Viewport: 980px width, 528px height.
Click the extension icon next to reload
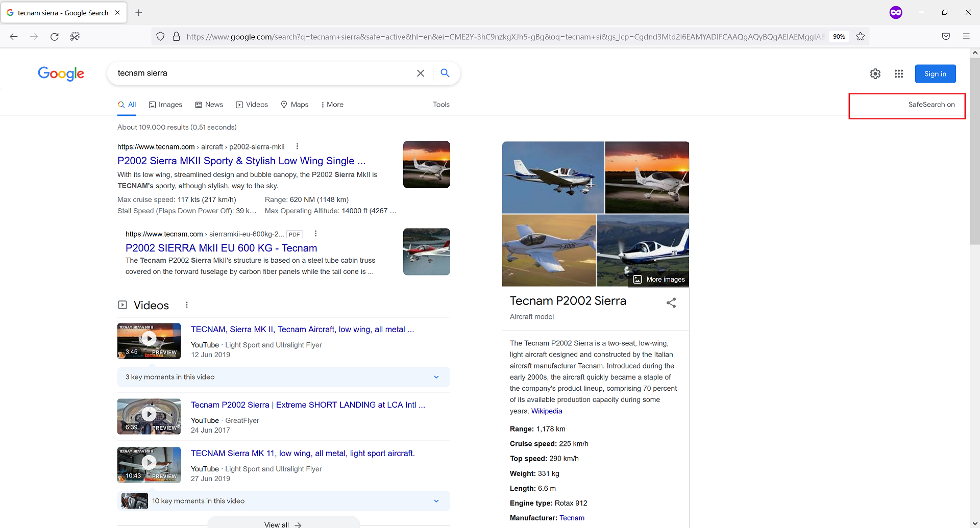pos(75,36)
